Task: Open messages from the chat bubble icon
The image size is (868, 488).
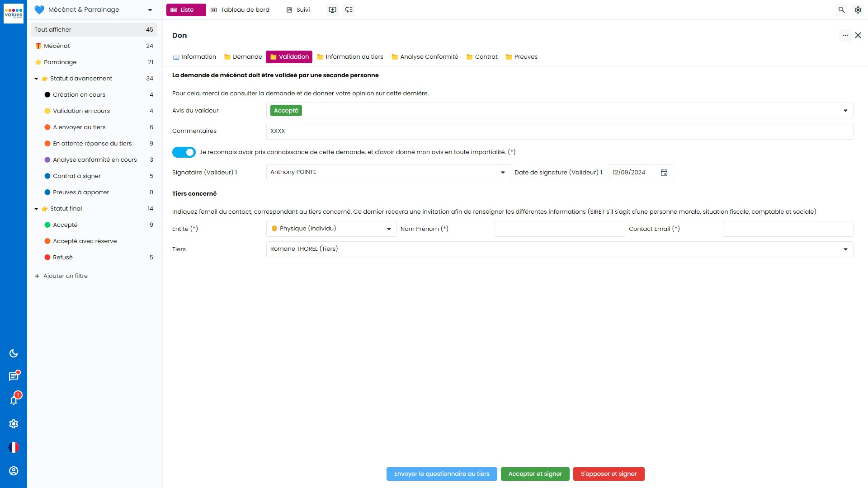Action: point(14,376)
